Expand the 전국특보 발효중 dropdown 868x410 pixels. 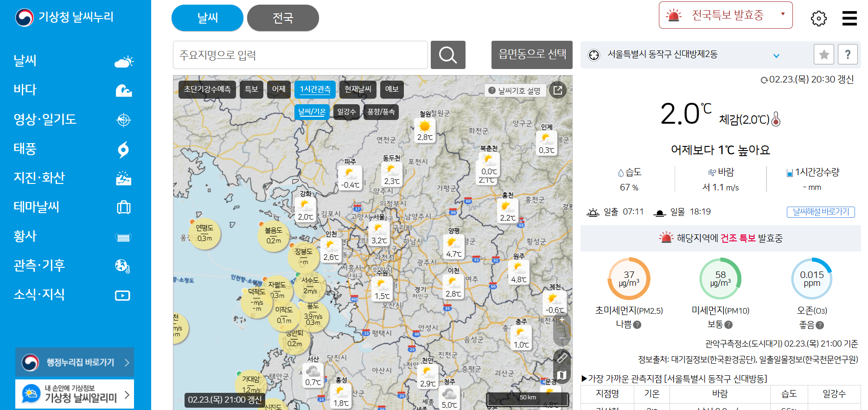click(726, 15)
